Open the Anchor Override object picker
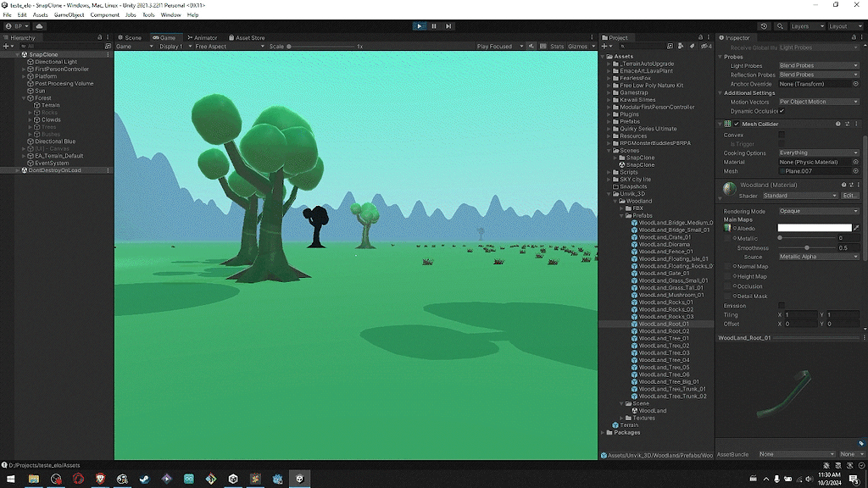 (855, 85)
